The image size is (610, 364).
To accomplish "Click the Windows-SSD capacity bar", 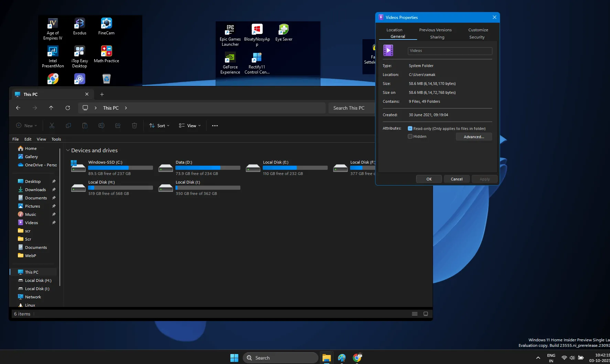I will tap(120, 167).
